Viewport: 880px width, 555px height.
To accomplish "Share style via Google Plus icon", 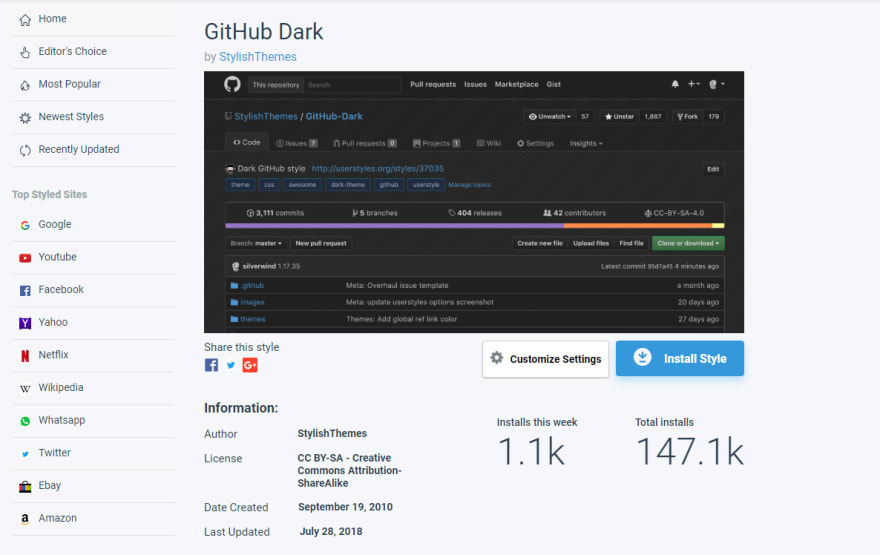I will click(x=250, y=365).
